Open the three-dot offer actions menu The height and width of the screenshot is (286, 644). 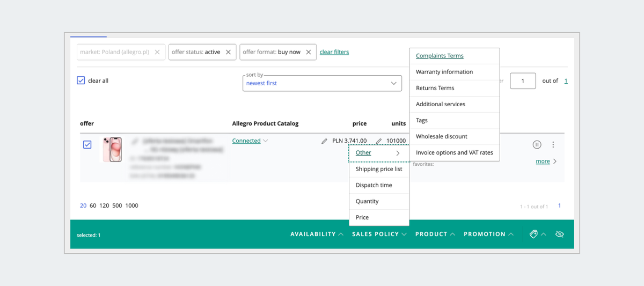(x=553, y=144)
